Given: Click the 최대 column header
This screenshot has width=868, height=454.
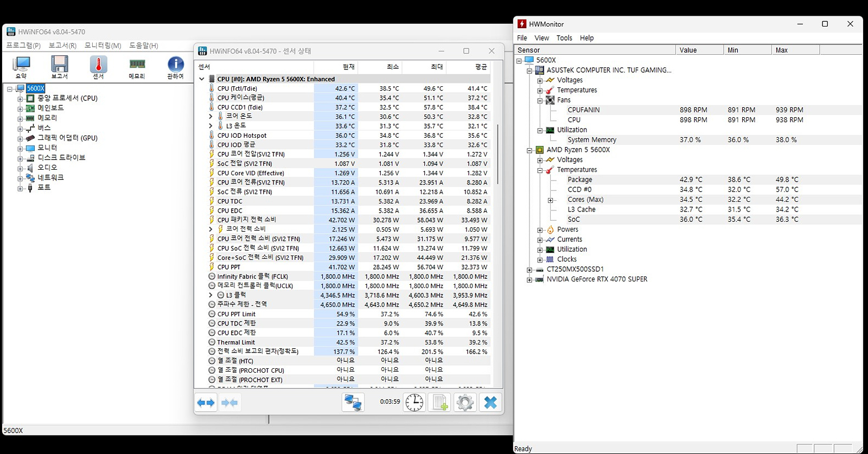Looking at the screenshot, I should point(424,67).
